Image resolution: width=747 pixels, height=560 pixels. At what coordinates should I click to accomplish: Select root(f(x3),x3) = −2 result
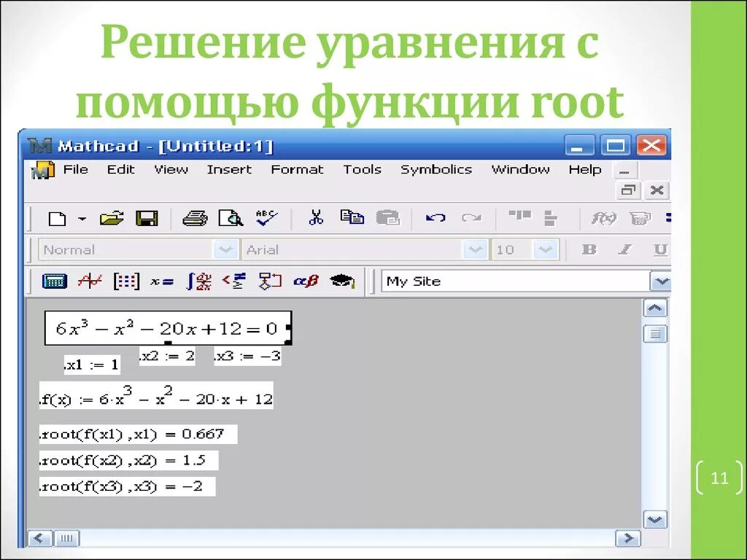click(x=127, y=486)
